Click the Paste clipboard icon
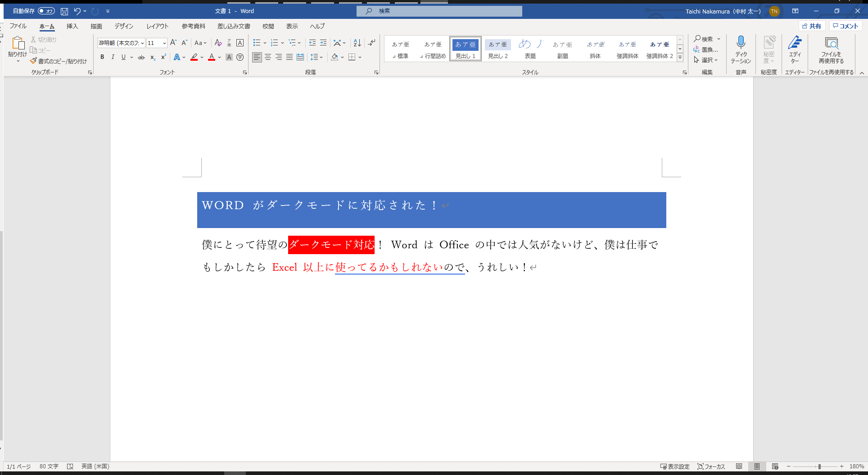This screenshot has height=475, width=868. (x=18, y=43)
